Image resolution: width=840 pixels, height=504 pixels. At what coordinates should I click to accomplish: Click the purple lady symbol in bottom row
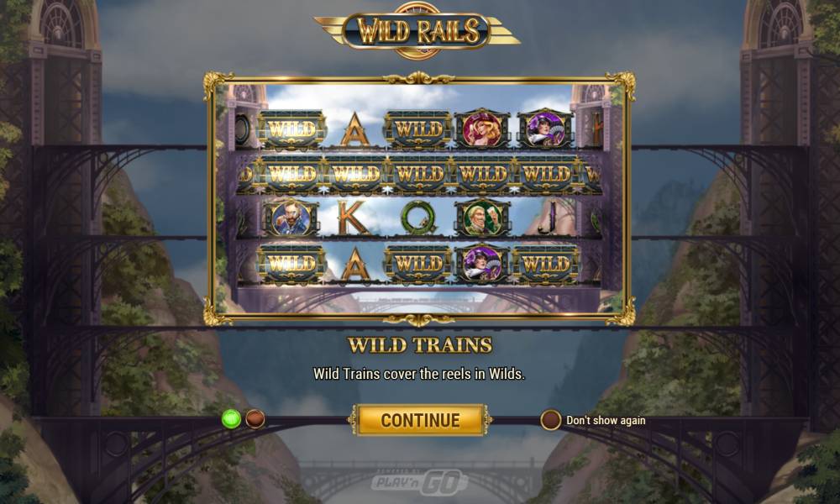pos(483,263)
